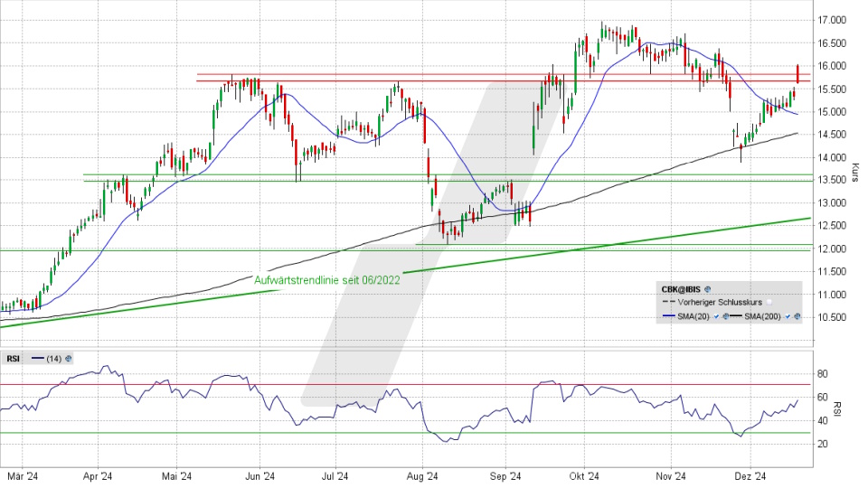The height and width of the screenshot is (488, 868).
Task: Click the latest red candlestick near 16.000
Action: tap(797, 73)
